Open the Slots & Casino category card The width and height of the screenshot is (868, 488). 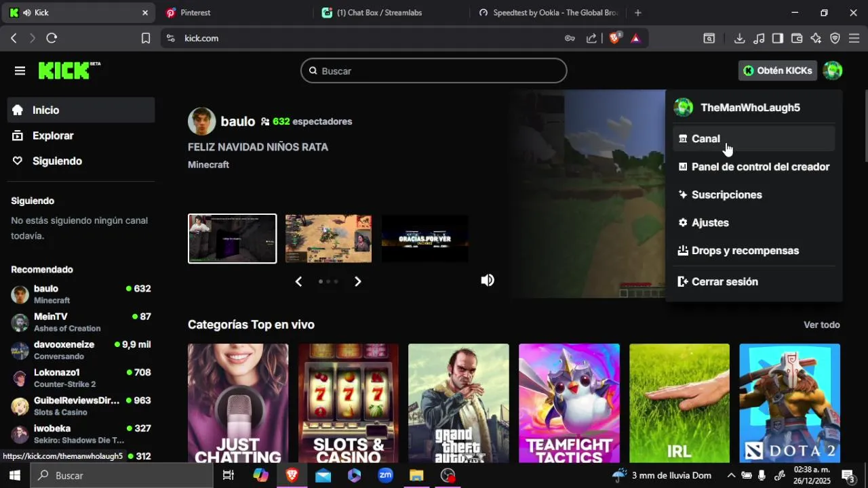[x=349, y=403]
